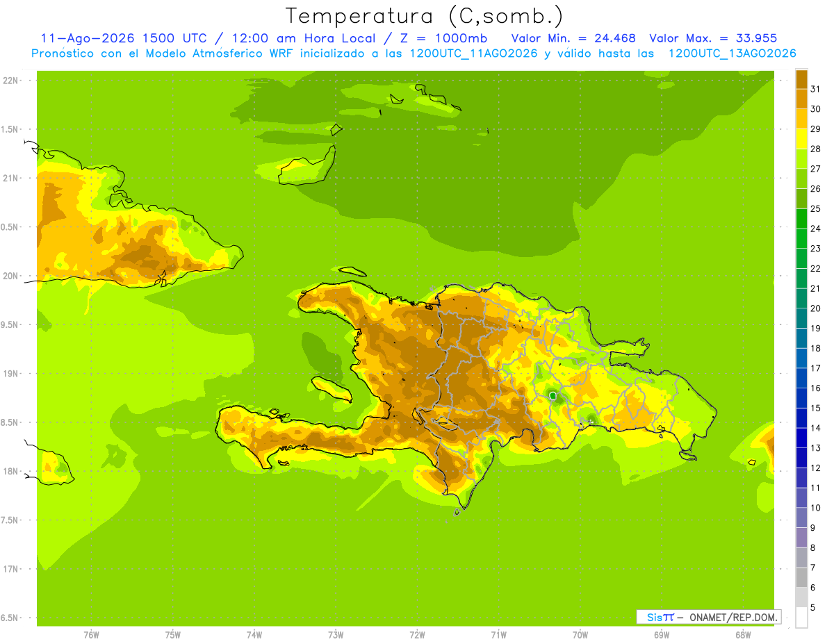Click the '8.5N' latitude label
This screenshot has width=834, height=644.
tap(10, 423)
